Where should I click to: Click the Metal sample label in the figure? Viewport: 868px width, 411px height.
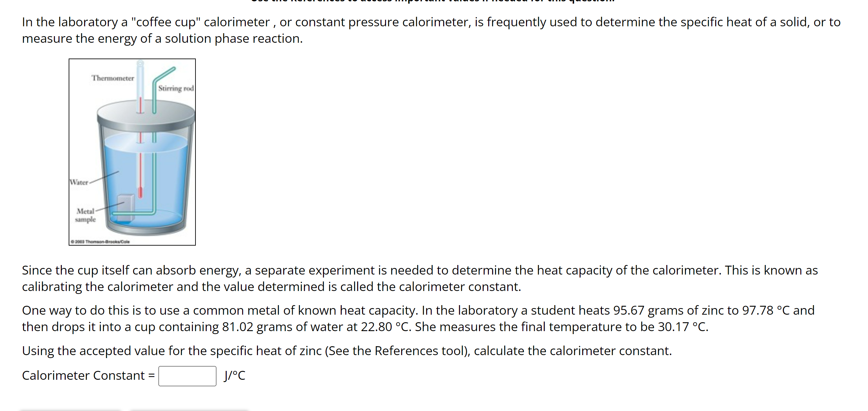86,215
